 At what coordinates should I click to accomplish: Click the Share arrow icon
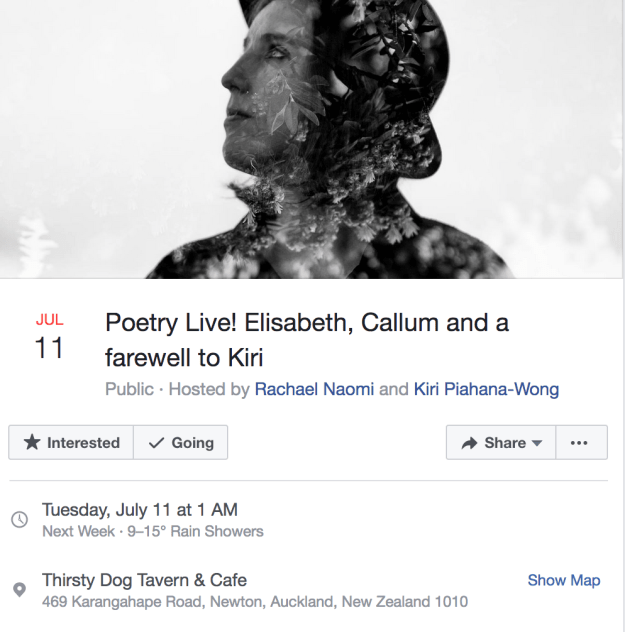coord(469,443)
